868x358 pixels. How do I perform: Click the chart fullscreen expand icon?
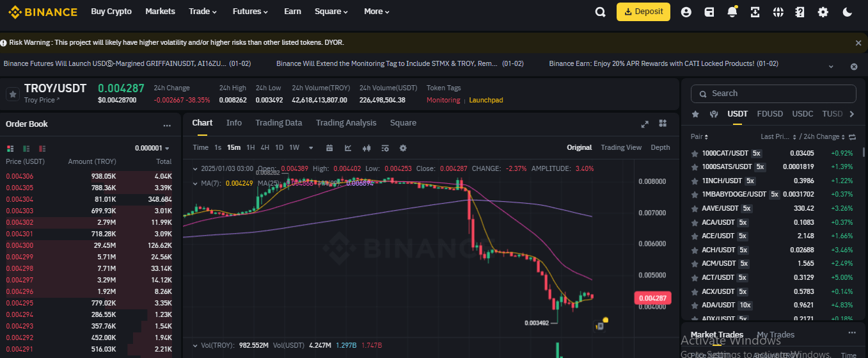point(645,124)
